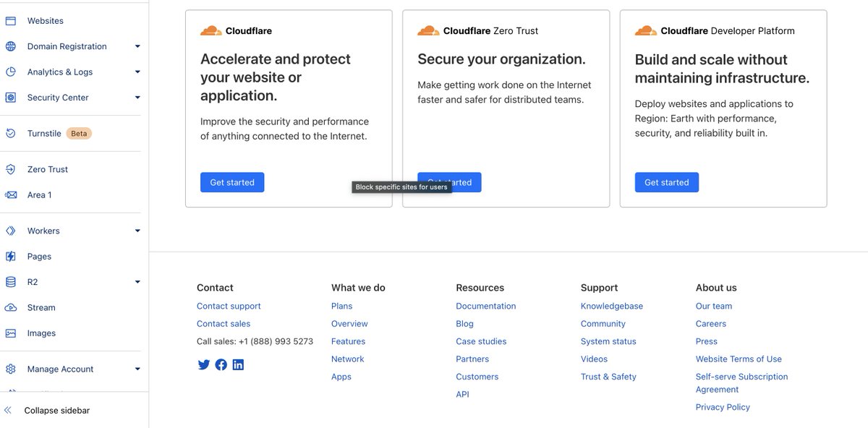The image size is (868, 428).
Task: Open the Contact support link
Action: 229,306
